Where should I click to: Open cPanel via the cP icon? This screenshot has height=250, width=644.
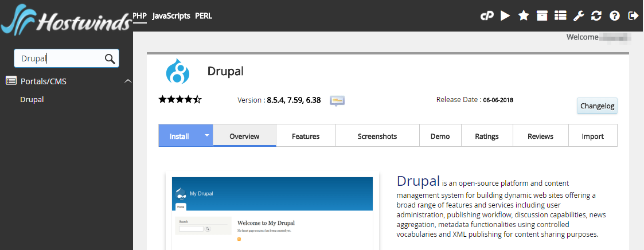point(487,16)
